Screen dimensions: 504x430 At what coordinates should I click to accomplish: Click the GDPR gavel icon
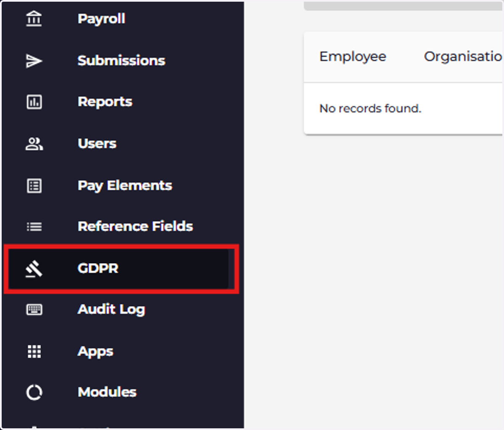pos(34,269)
